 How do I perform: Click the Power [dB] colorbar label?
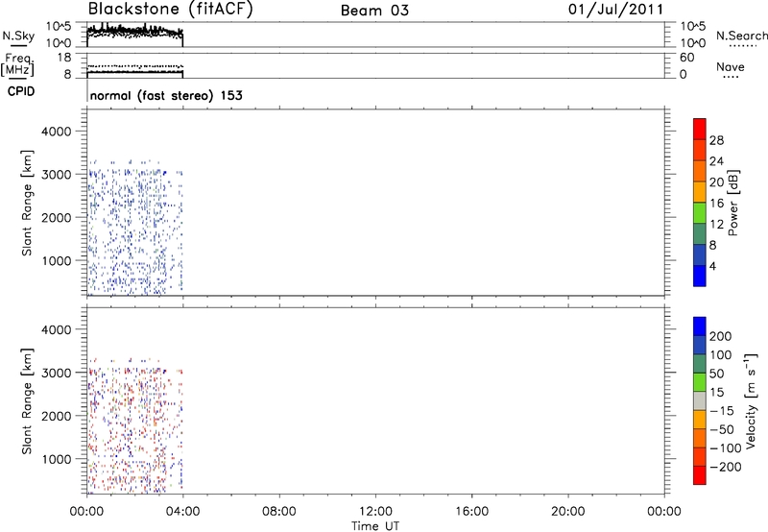click(733, 203)
